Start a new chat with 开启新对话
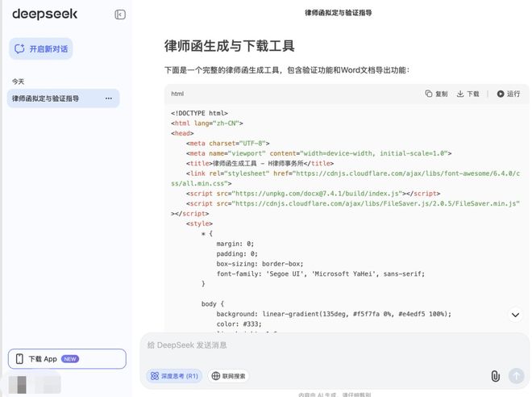The width and height of the screenshot is (532, 397). click(41, 49)
